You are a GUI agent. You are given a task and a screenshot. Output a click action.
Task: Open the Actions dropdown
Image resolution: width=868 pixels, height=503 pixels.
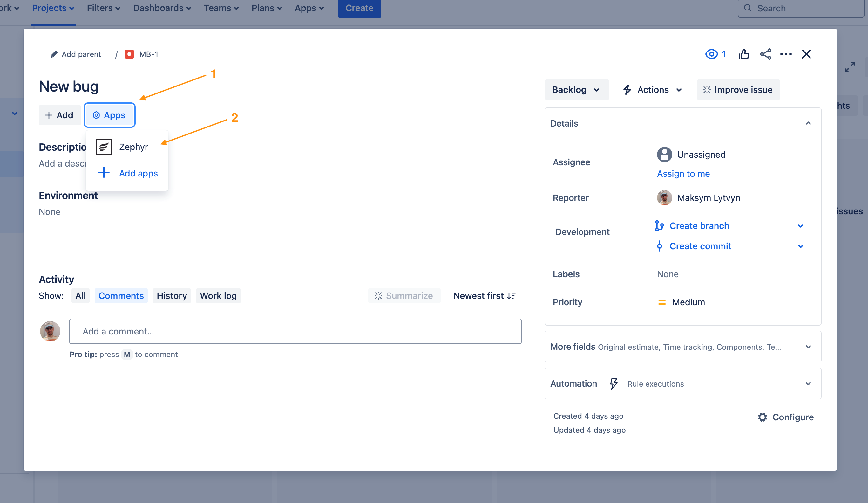pyautogui.click(x=652, y=90)
